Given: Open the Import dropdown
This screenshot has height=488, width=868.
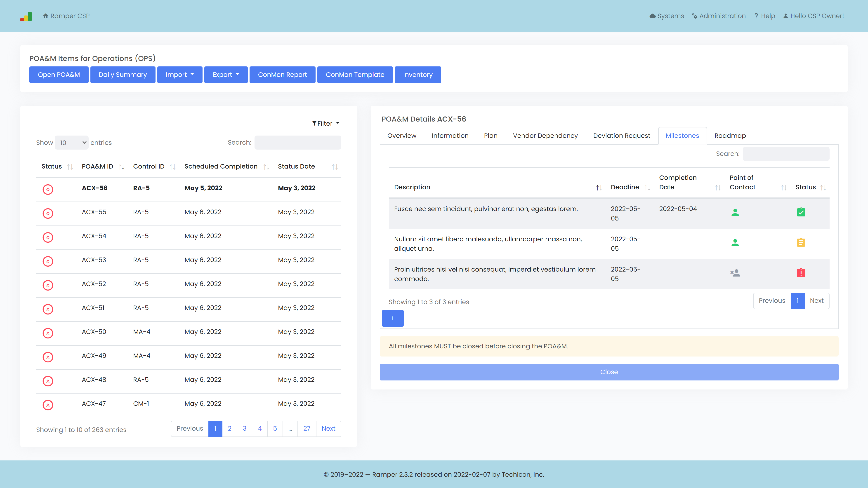Looking at the screenshot, I should click(x=180, y=74).
